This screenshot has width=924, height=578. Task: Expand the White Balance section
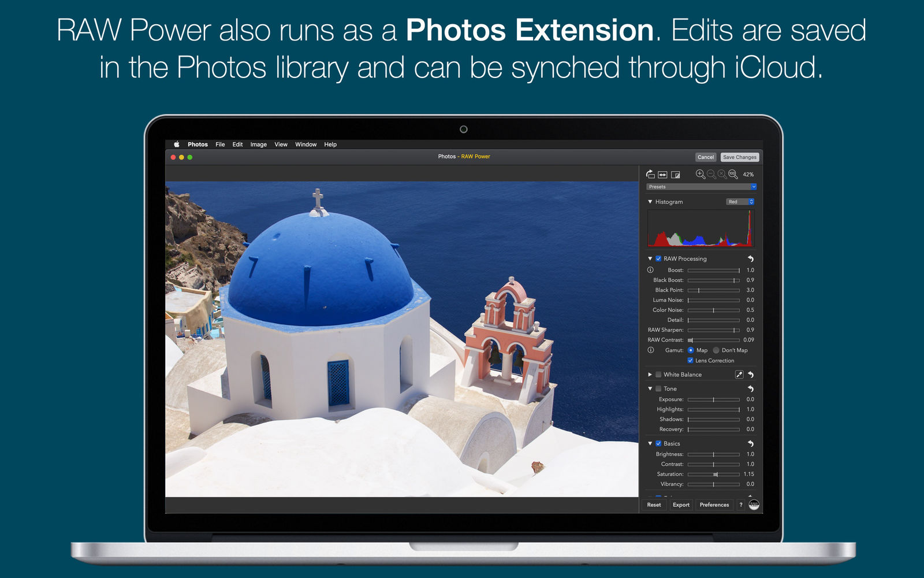[650, 375]
